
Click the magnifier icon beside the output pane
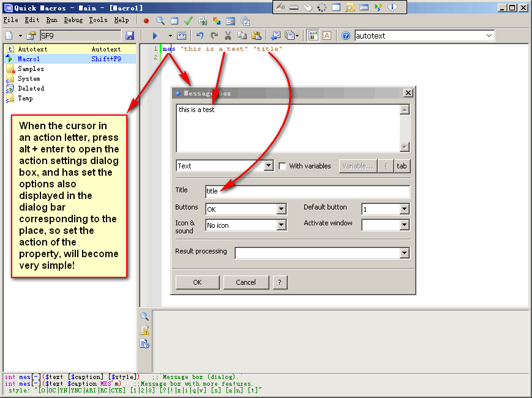point(144,317)
